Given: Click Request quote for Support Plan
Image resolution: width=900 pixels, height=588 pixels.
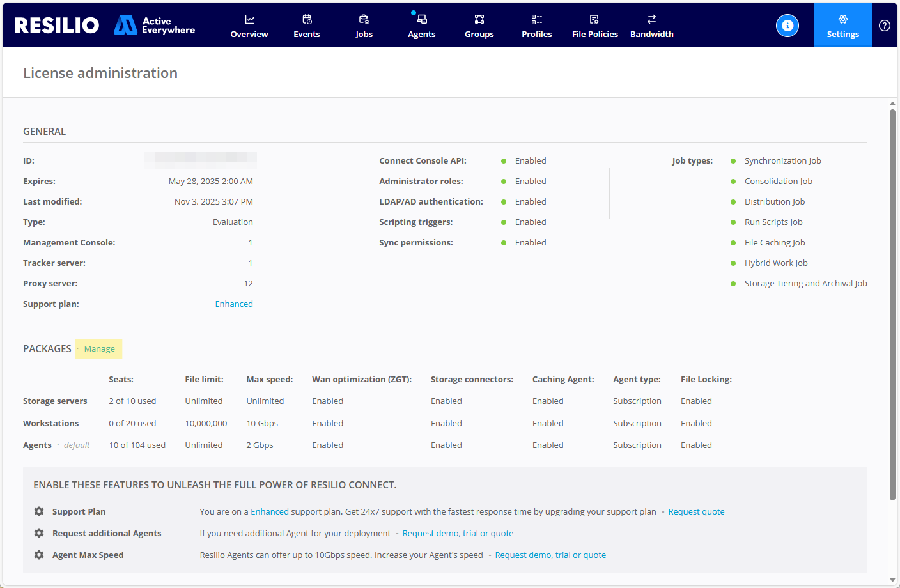Looking at the screenshot, I should (x=696, y=512).
